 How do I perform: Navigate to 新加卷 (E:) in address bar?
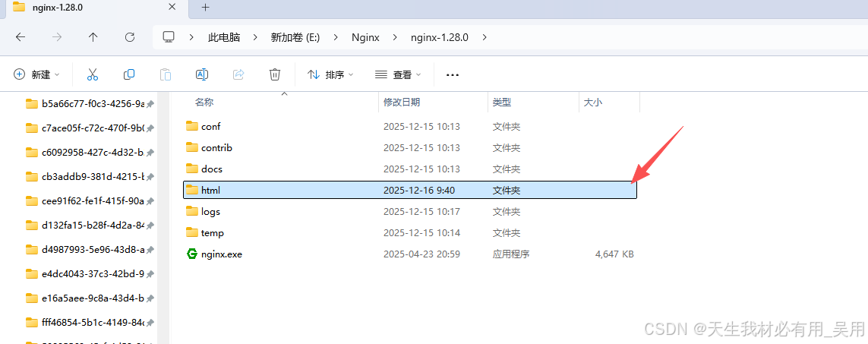pos(295,37)
